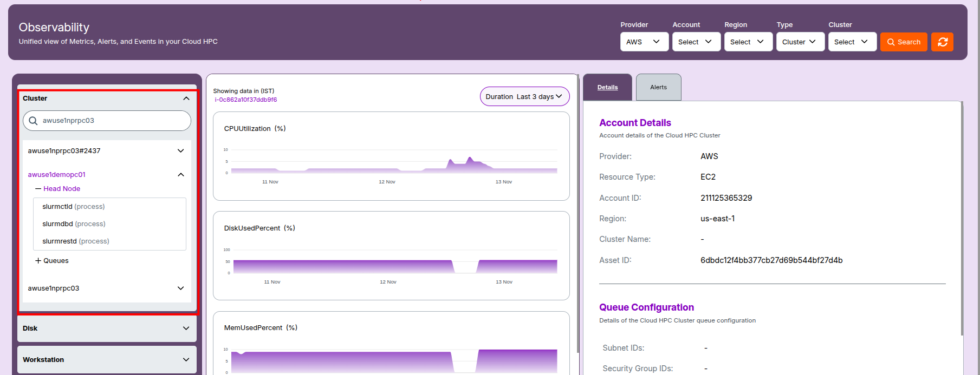Click the Account ID value 211125365329
Image resolution: width=980 pixels, height=375 pixels.
726,198
